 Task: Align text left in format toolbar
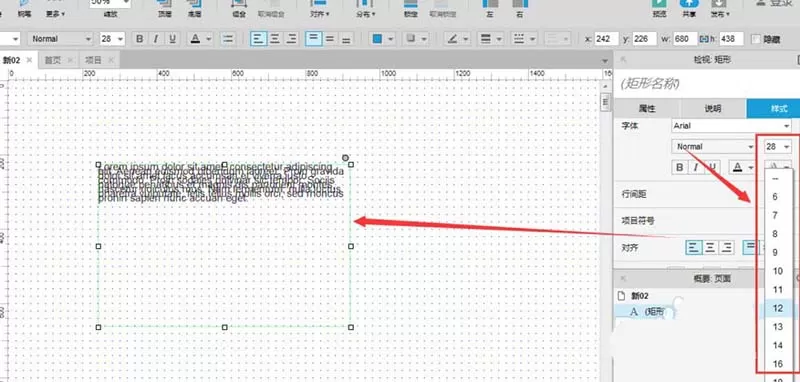click(258, 39)
